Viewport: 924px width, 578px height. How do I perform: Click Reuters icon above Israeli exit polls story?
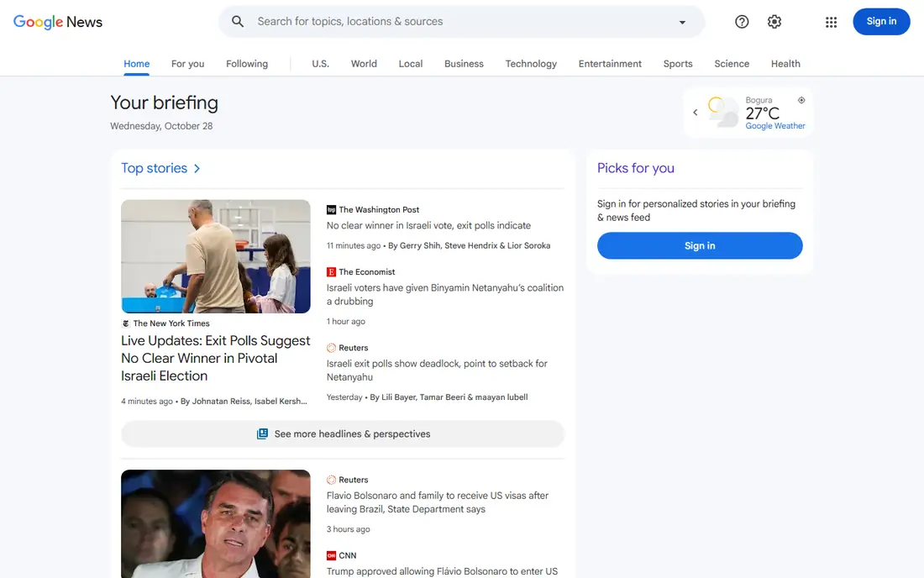pyautogui.click(x=331, y=348)
